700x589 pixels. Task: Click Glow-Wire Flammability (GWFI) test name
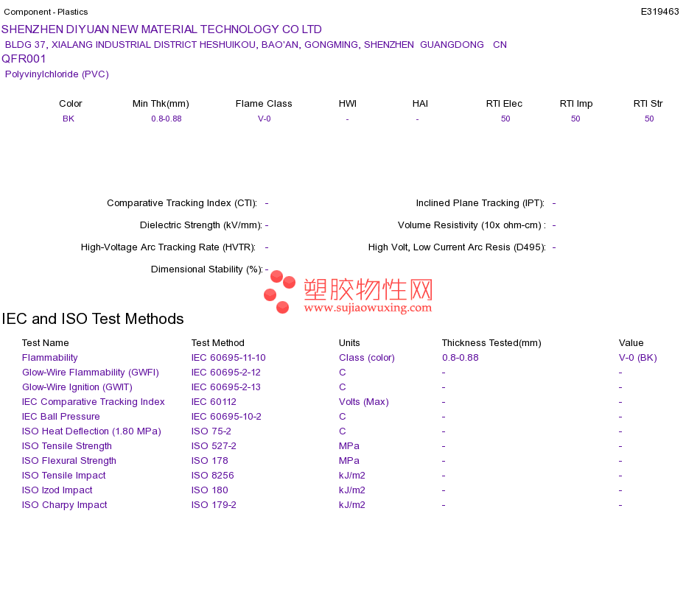[91, 372]
